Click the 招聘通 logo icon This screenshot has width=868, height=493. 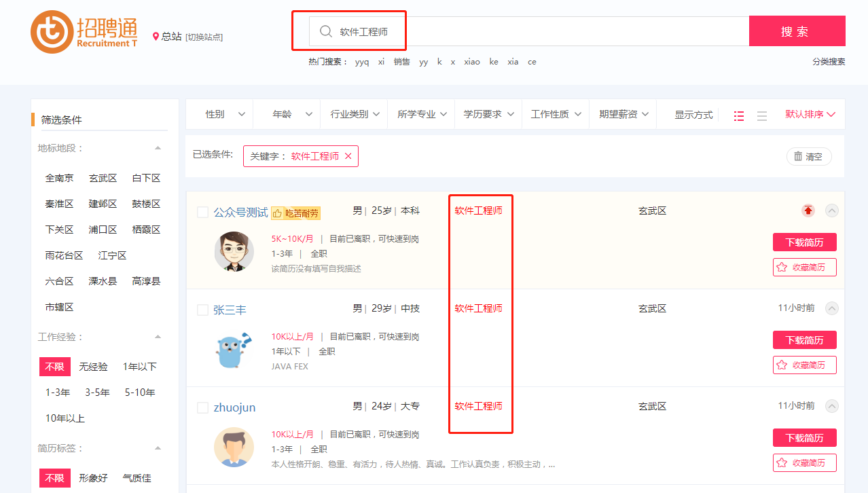click(52, 32)
